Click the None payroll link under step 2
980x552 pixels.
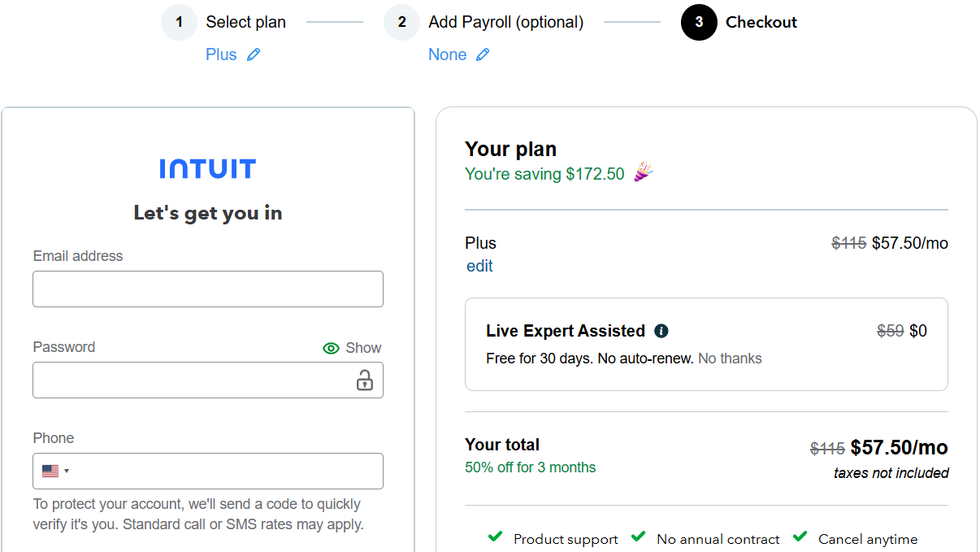pos(447,54)
